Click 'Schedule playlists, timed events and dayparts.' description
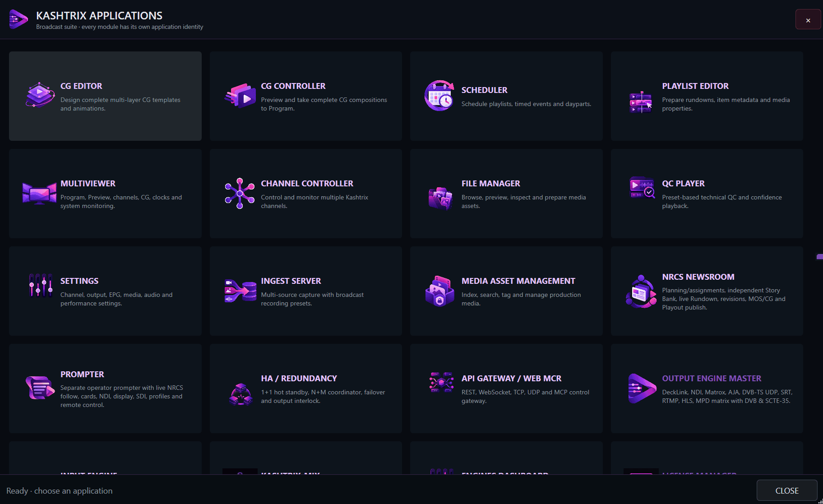 pos(526,104)
